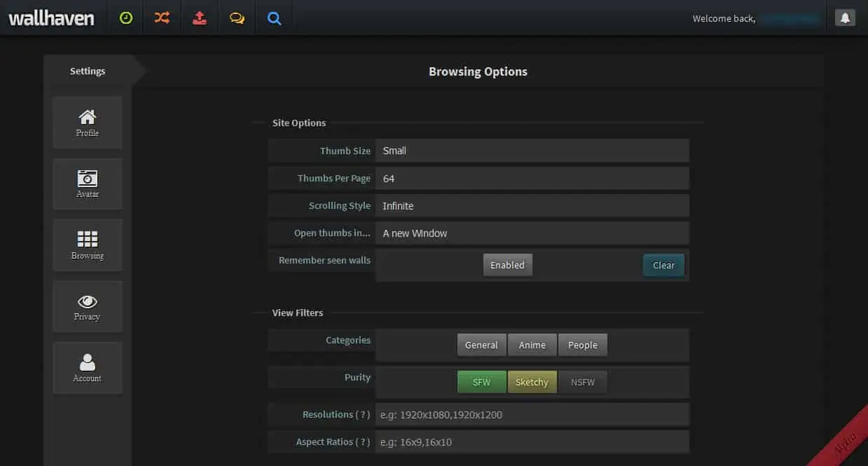
Task: Clear the remembered seen walls
Action: point(663,265)
